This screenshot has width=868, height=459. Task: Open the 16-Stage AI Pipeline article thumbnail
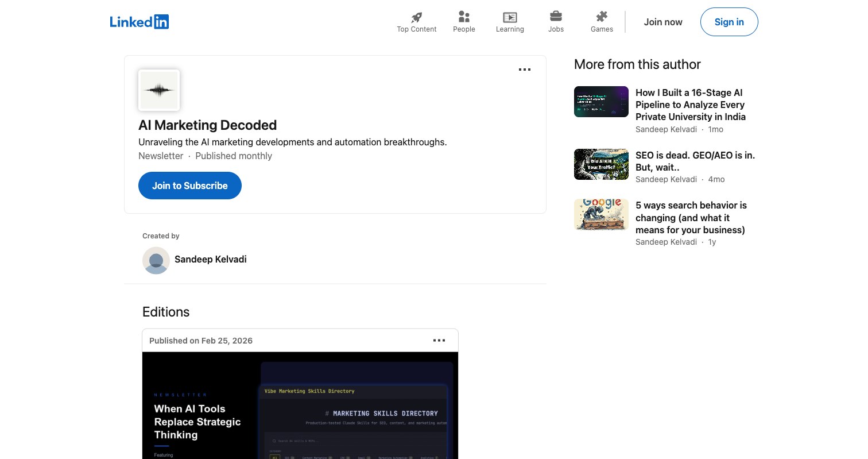pos(601,102)
